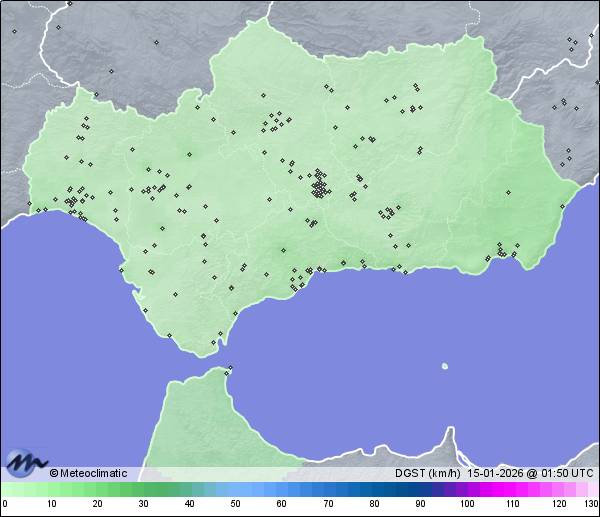Open the © Meteoclimatic copyright link

88,473
